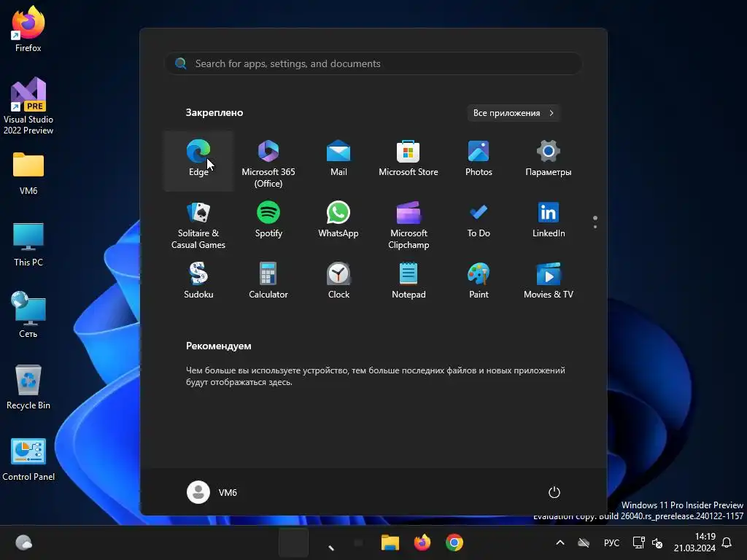Open LinkedIn app
This screenshot has width=747, height=560.
coord(549,222)
